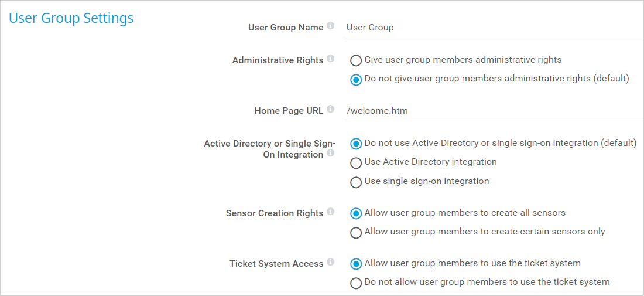Screen dimensions: 644x296
Task: Click info icon next to User Group Name
Action: click(x=331, y=26)
